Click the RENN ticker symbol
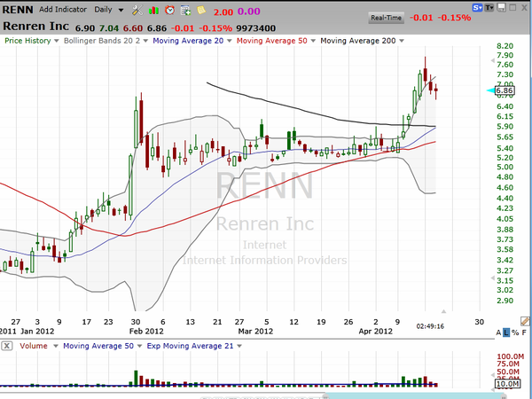 point(18,10)
